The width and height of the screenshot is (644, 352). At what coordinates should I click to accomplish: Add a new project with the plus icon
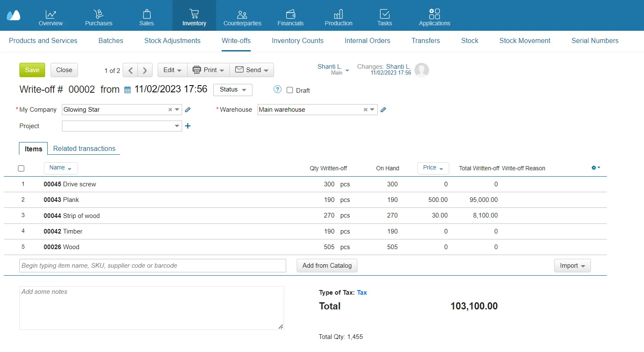[188, 126]
